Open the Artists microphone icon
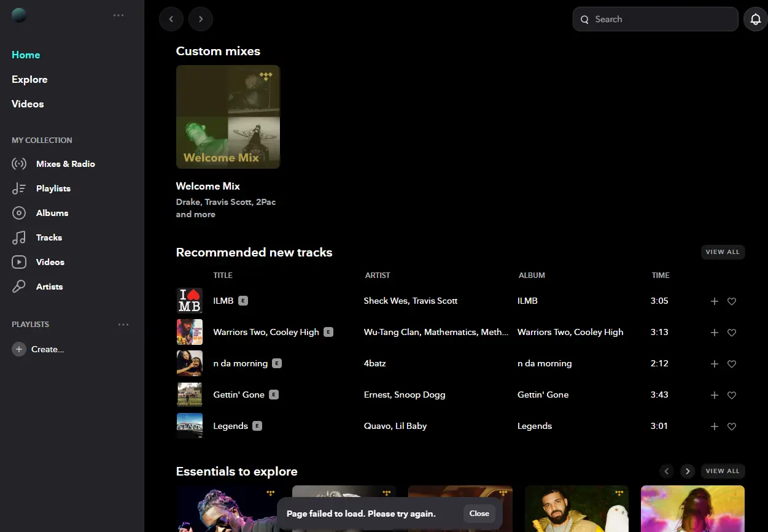 coord(19,287)
